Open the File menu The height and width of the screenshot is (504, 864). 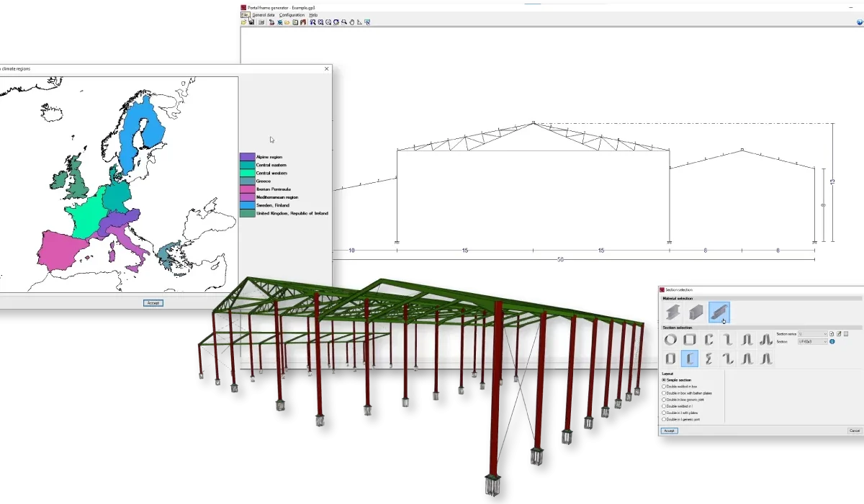(x=245, y=14)
